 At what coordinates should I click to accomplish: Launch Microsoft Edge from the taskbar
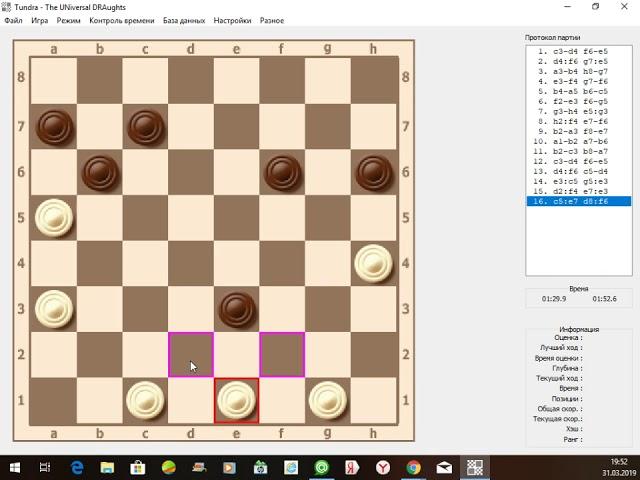[x=77, y=467]
